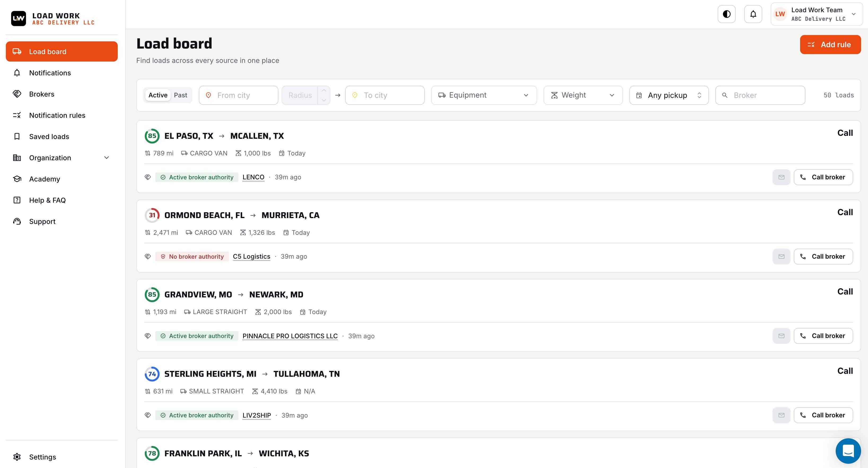Switch to Past loads tab
The image size is (868, 468).
[x=180, y=95]
